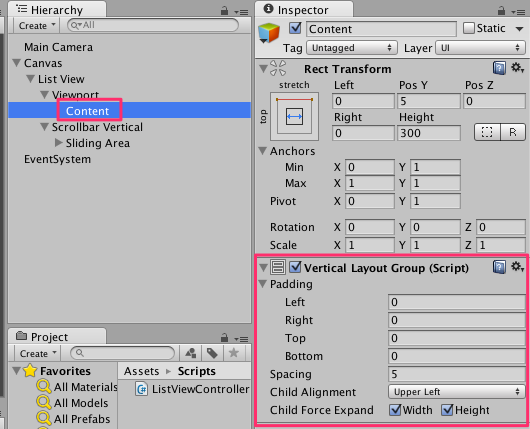Open Project panel options menu
Image resolution: width=530 pixels, height=429 pixels.
coord(241,339)
